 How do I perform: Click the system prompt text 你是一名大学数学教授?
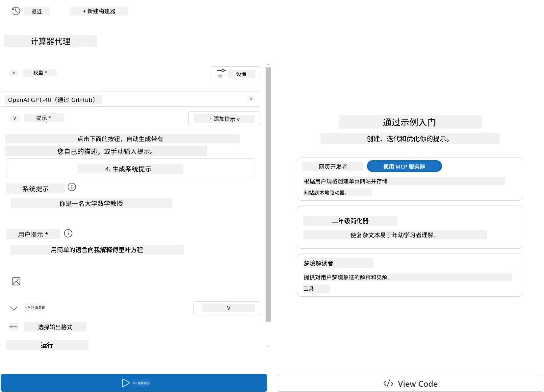tap(91, 203)
